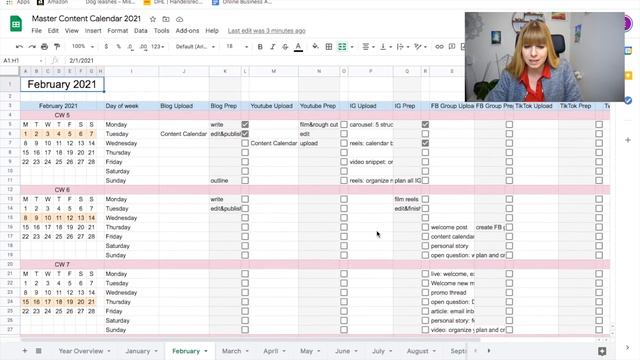Open the vertical align options

coord(385,47)
